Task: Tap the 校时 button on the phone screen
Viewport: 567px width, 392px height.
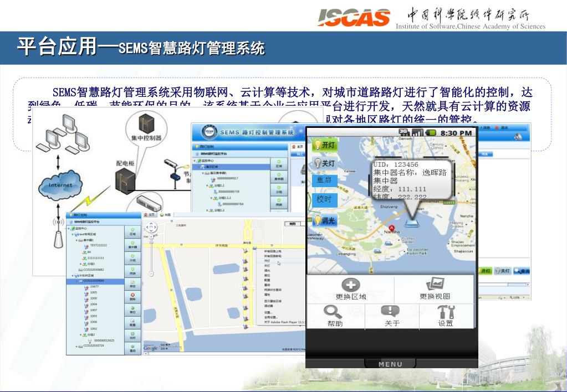Action: pos(324,199)
